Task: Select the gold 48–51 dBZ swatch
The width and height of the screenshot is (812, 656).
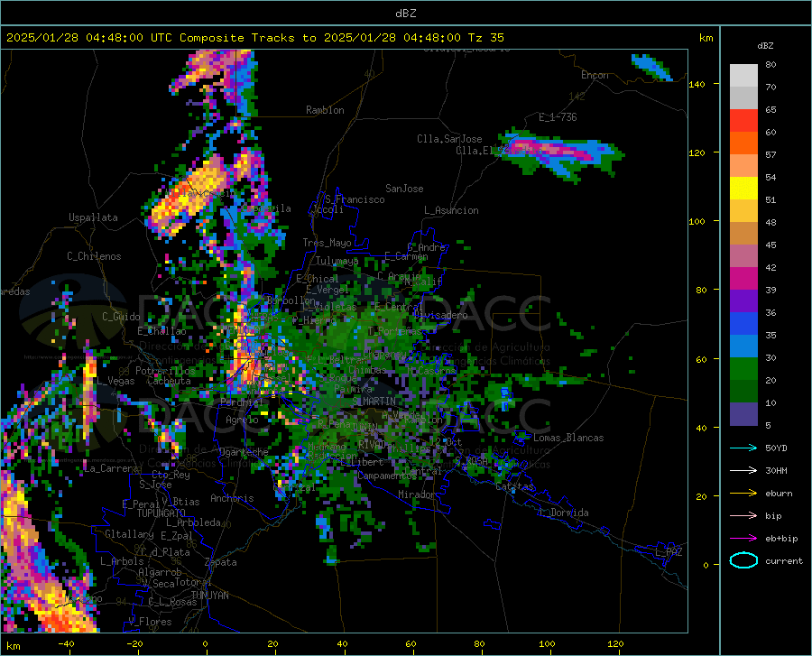Action: tap(743, 211)
